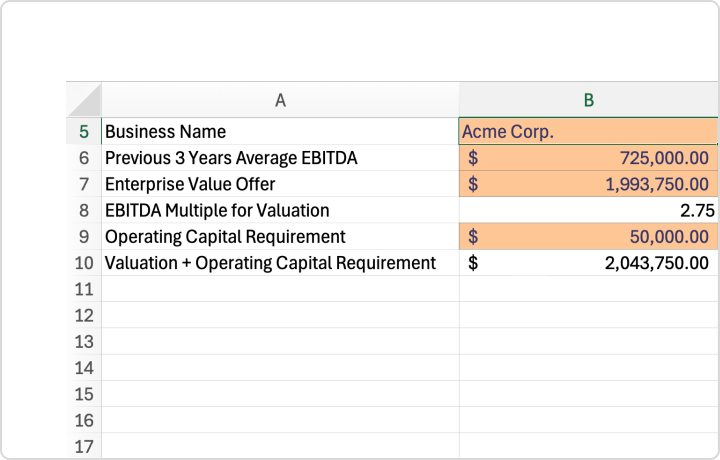Select column A header
The height and width of the screenshot is (460, 720).
point(280,100)
